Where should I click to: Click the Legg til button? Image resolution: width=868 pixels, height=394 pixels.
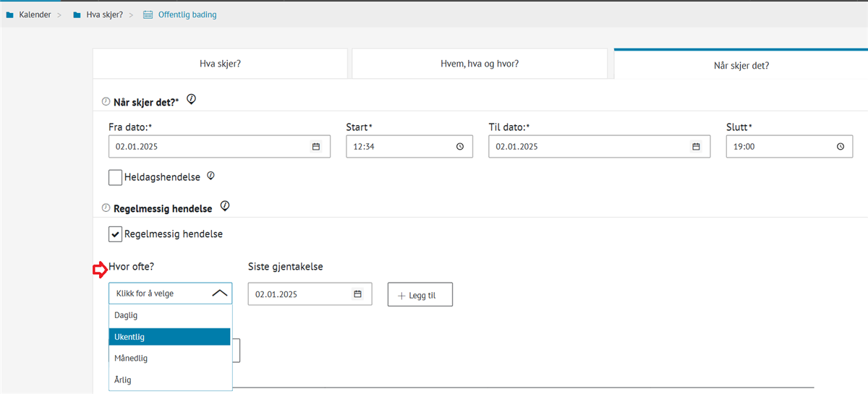click(420, 294)
